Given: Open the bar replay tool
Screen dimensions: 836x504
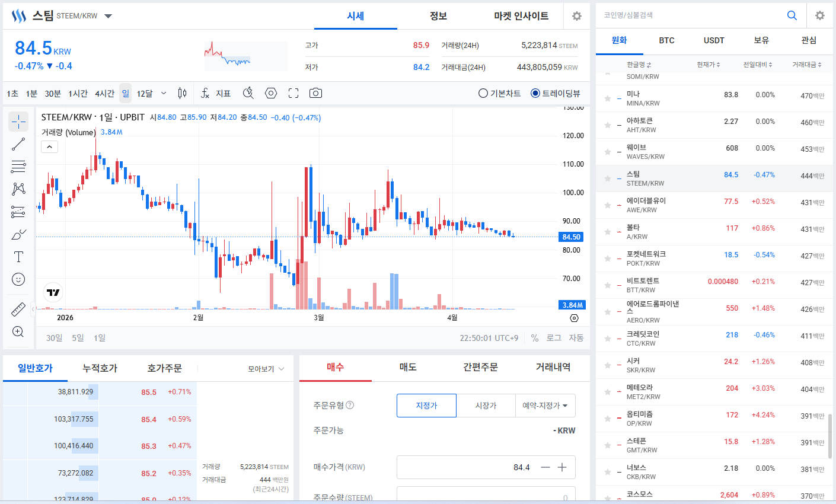Looking at the screenshot, I should 248,93.
